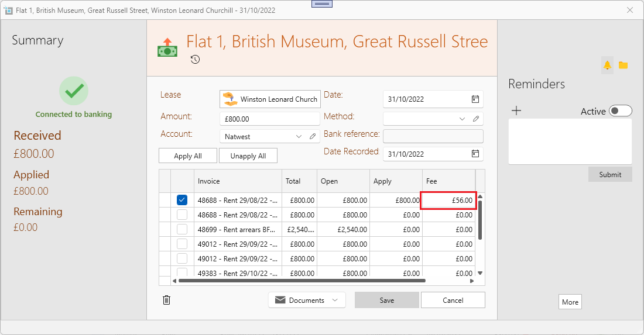Toggle the Active reminders switch
This screenshot has width=644, height=335.
pos(620,111)
